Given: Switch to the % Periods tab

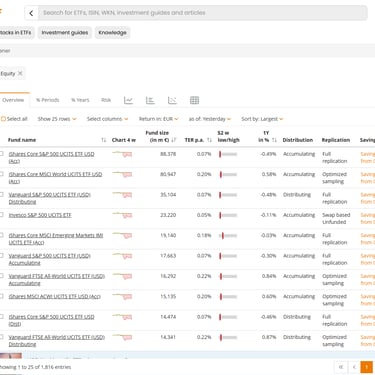Looking at the screenshot, I should click(x=48, y=100).
